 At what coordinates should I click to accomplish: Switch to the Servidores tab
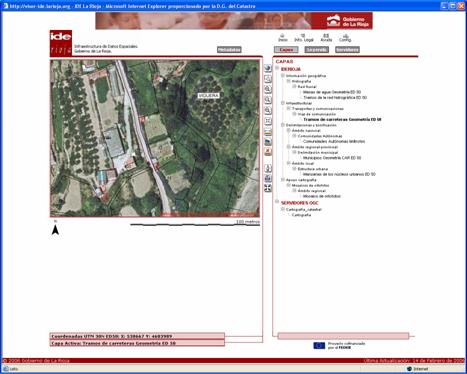(347, 50)
